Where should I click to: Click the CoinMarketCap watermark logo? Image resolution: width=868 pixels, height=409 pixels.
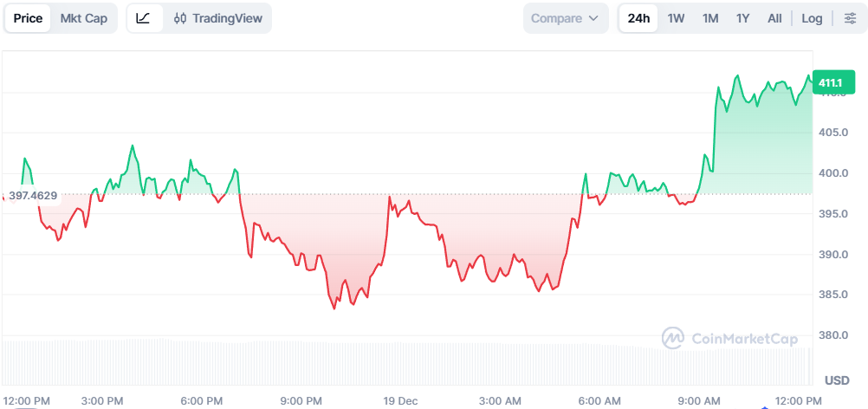coord(729,339)
